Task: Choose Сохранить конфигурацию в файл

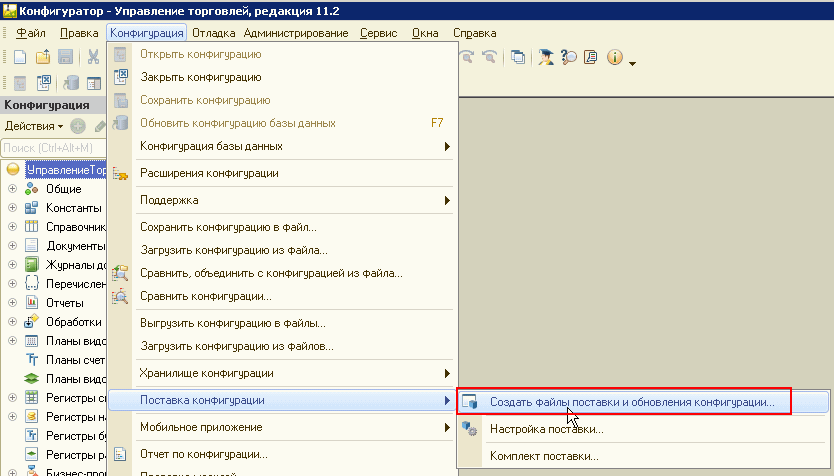Action: (x=282, y=228)
